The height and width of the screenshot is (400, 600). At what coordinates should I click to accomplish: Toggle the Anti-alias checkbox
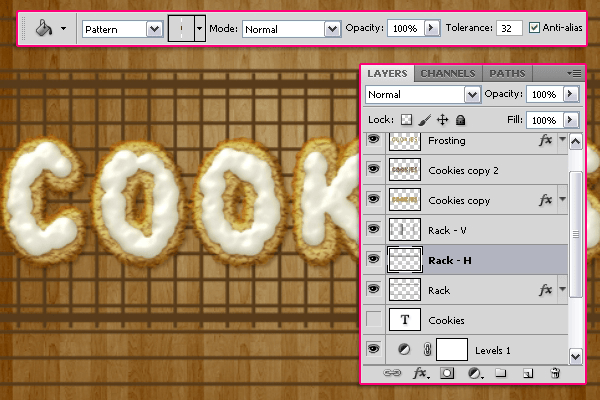point(534,28)
